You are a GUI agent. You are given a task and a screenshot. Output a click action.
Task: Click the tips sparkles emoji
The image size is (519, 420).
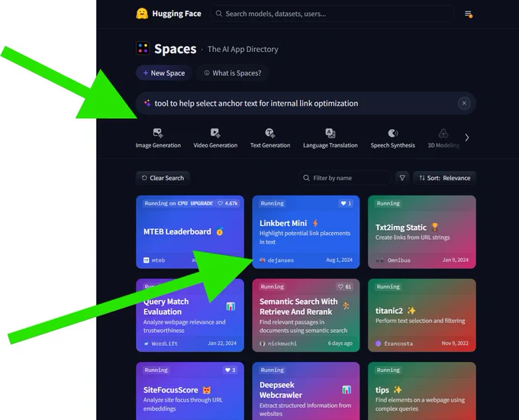398,390
